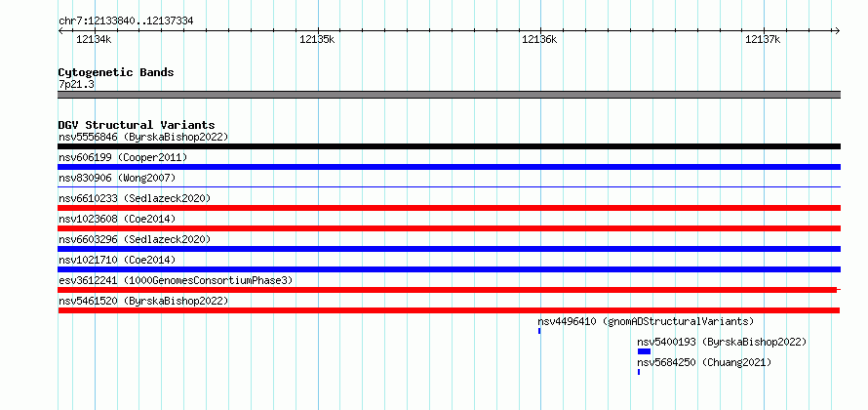Click the Cytogenetic Bands track title
Viewport: 868px width, 410px height.
[x=116, y=72]
